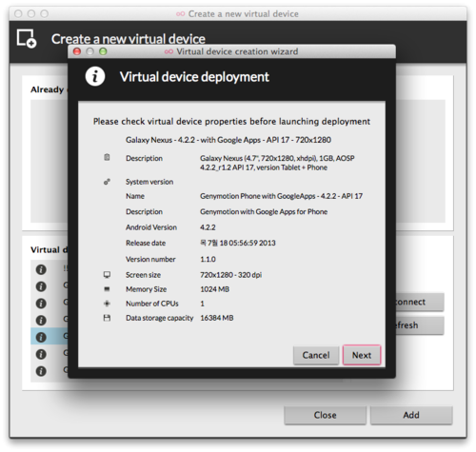Click the Version number value 1.1.0

coord(208,259)
